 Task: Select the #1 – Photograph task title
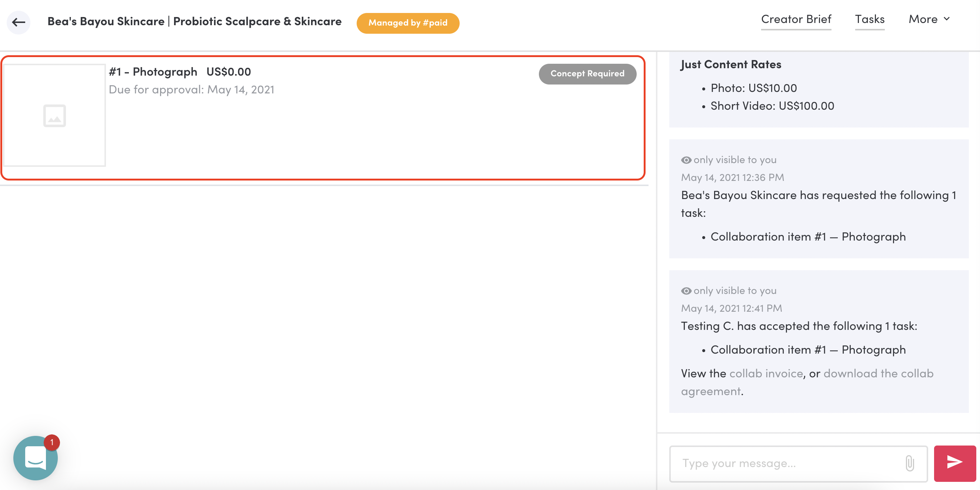click(x=153, y=72)
